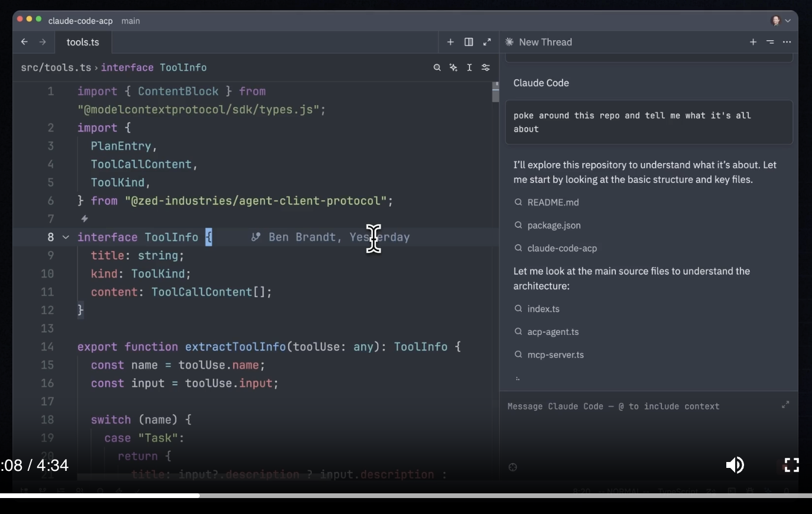Image resolution: width=812 pixels, height=514 pixels.
Task: Open the README.md tool call entry
Action: 553,202
